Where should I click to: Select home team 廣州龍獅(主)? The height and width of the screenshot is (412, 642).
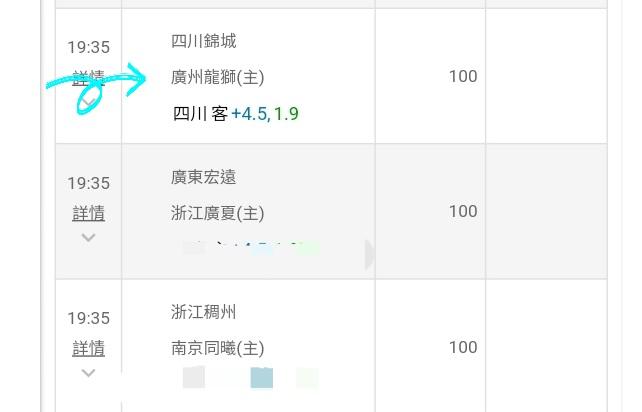click(x=217, y=77)
